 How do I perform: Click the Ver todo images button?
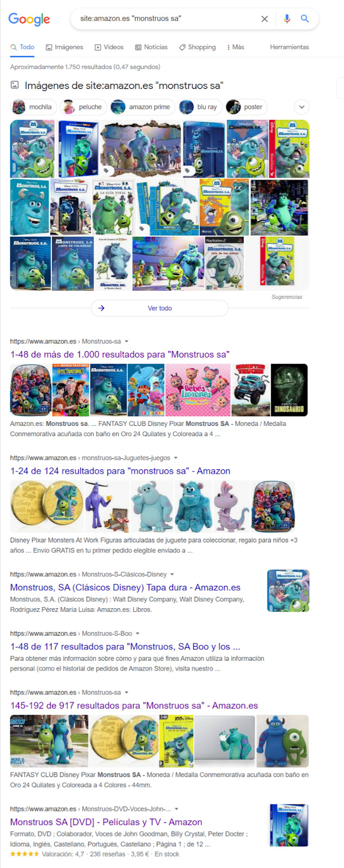pos(160,308)
